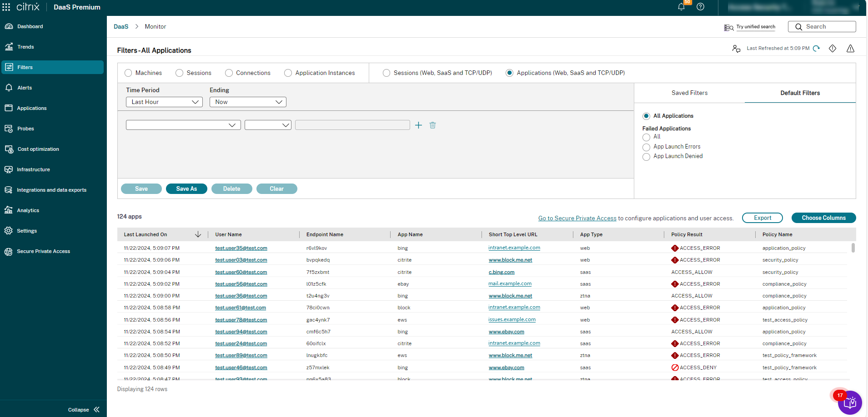Open the empty filter field dropdown
The width and height of the screenshot is (868, 417).
coord(183,125)
